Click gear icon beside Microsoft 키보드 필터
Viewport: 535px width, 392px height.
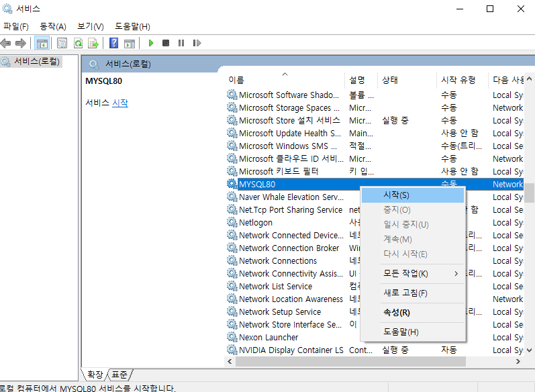[232, 171]
